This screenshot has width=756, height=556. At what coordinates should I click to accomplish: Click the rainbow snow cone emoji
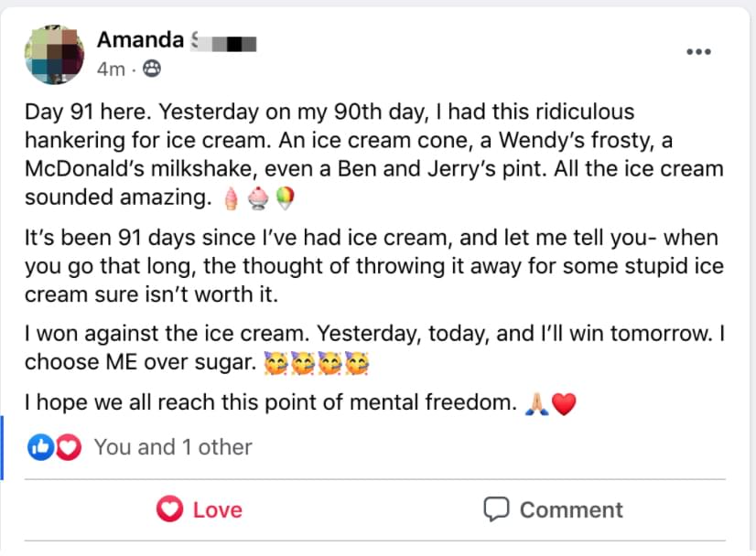pyautogui.click(x=286, y=198)
